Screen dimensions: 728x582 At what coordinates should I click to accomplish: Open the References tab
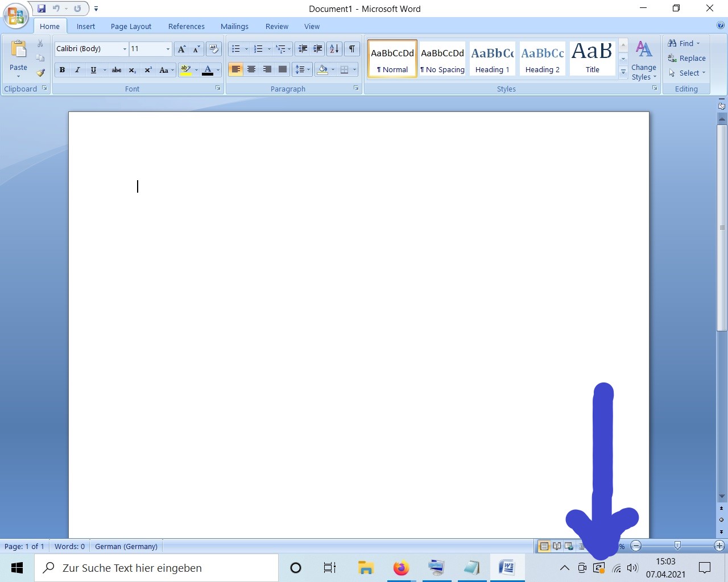[x=186, y=26]
